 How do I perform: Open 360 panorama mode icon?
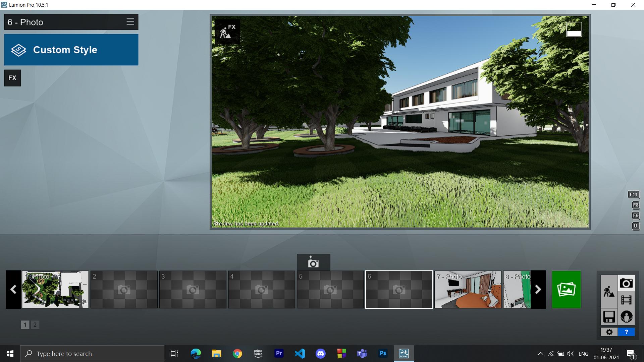626,316
